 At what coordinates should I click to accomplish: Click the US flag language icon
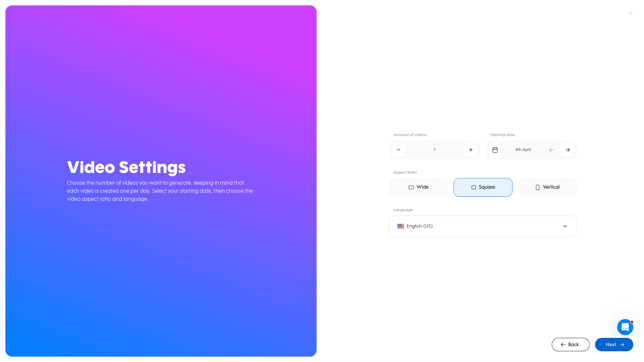(401, 226)
